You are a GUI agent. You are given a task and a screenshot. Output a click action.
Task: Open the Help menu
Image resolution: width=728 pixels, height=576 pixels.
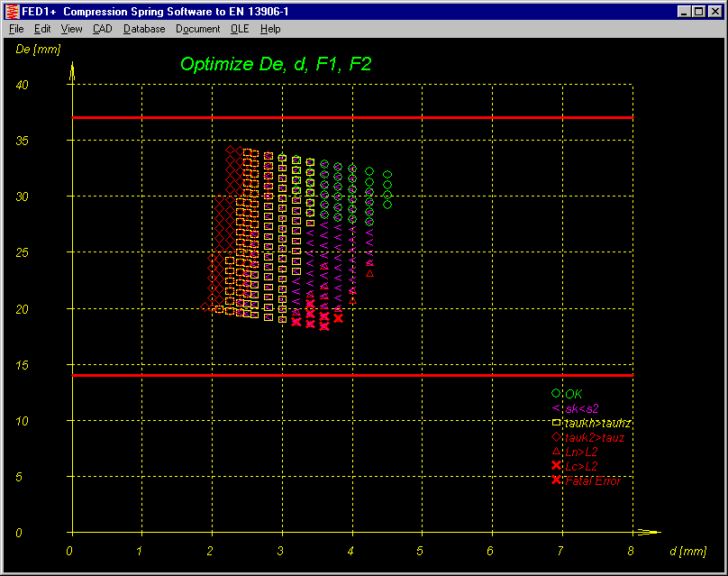pos(270,29)
